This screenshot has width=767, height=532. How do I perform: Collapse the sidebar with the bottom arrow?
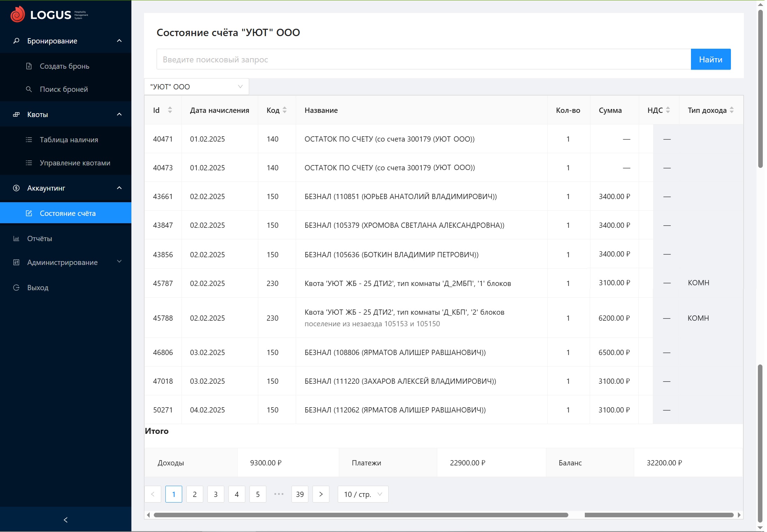point(66,520)
